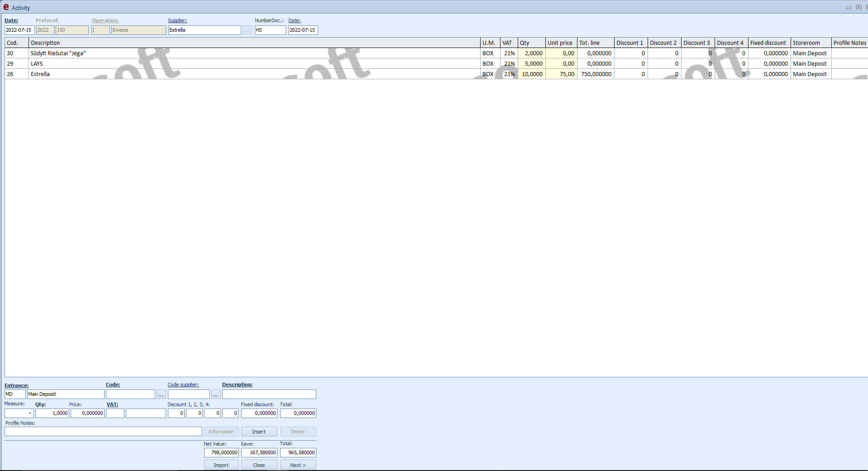Click the Supplier label link
This screenshot has width=868, height=471.
click(177, 20)
